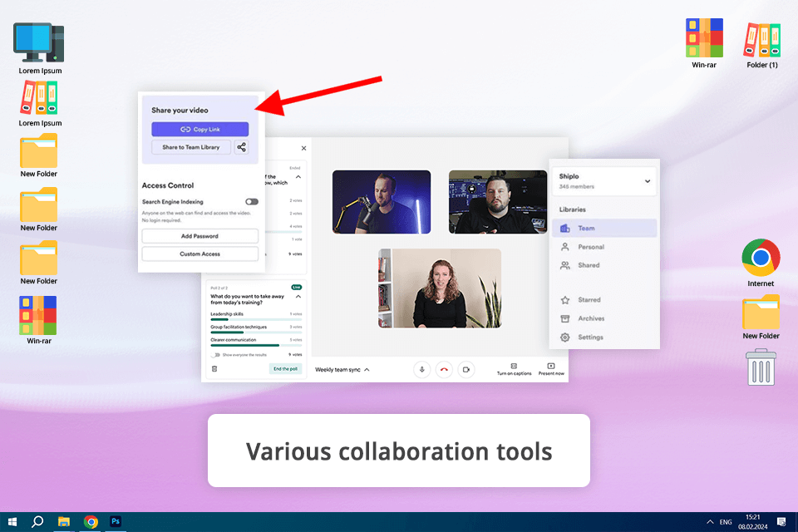Collapse the 'What do you want to take away' poll
The image size is (798, 532).
tap(298, 296)
